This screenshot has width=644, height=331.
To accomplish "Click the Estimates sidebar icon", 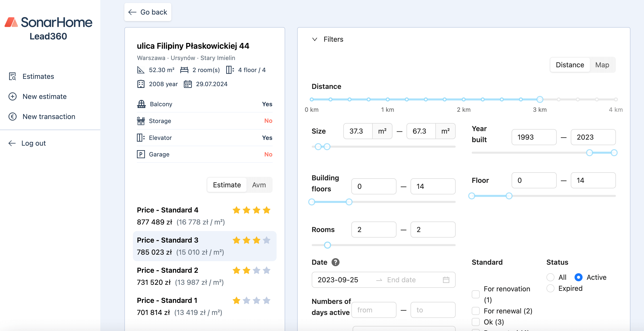I will (12, 76).
